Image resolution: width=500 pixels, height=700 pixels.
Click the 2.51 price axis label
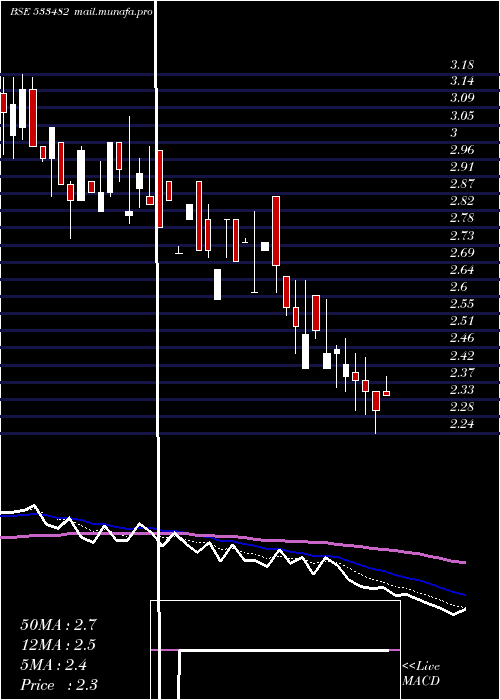click(462, 321)
